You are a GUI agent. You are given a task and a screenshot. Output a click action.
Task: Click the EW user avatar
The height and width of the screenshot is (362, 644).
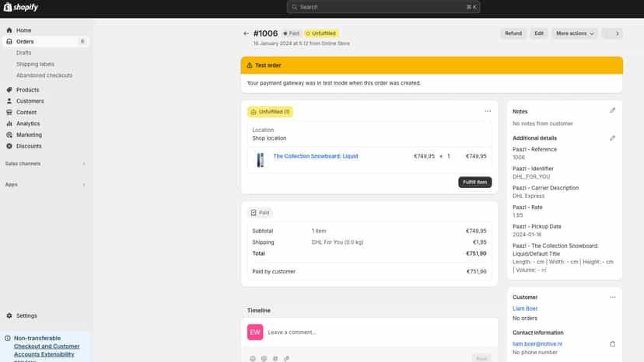tap(255, 332)
